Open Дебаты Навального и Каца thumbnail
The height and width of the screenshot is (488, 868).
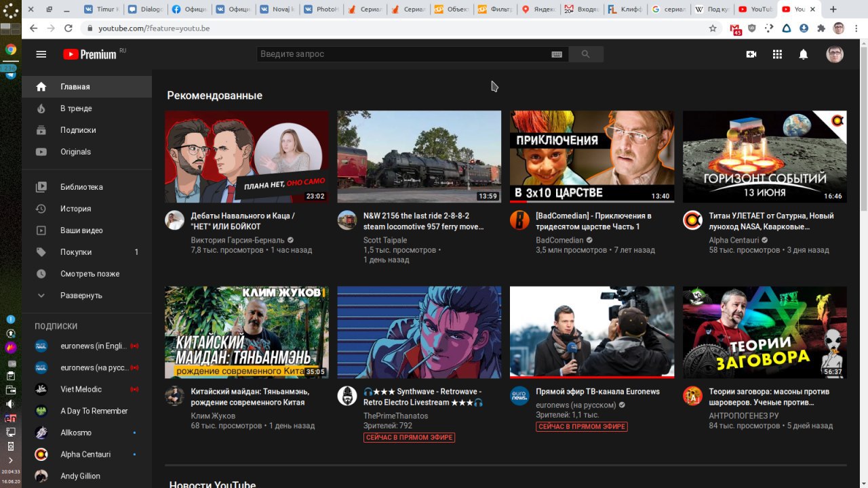[247, 157]
